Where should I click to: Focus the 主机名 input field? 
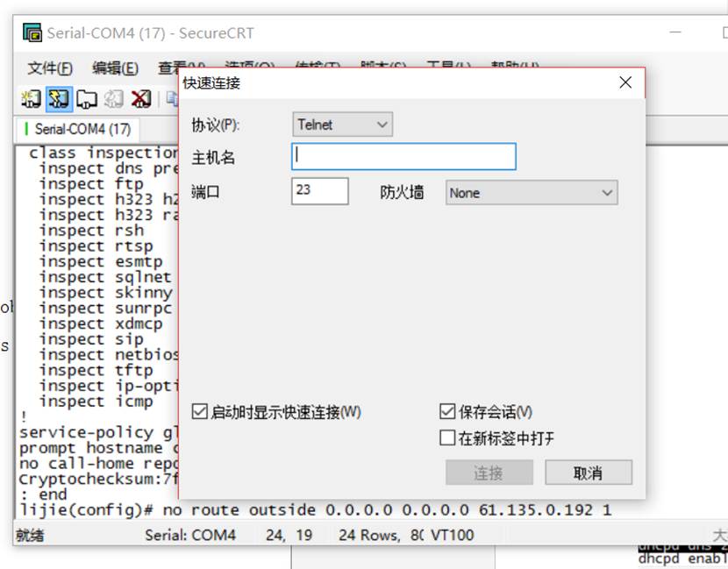[x=403, y=156]
